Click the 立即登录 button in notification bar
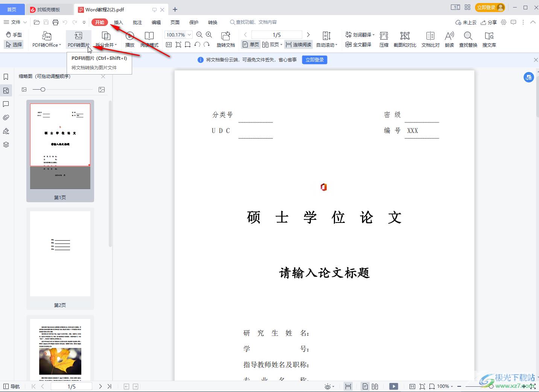Image resolution: width=539 pixels, height=392 pixels. (315, 60)
